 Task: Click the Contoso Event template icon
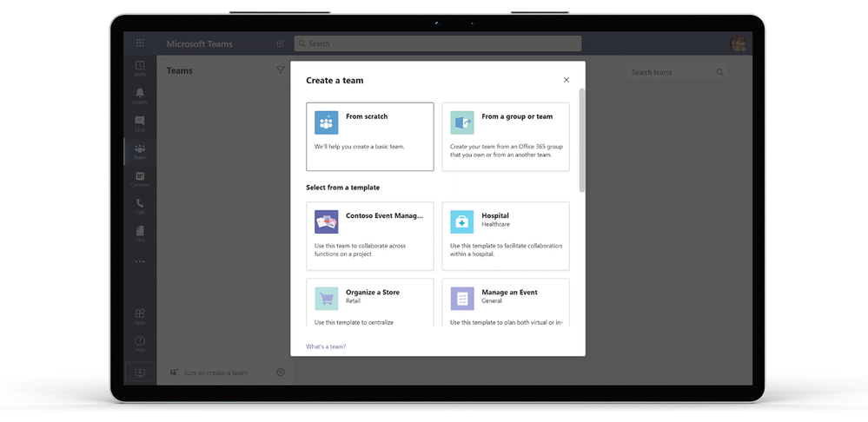pyautogui.click(x=327, y=221)
